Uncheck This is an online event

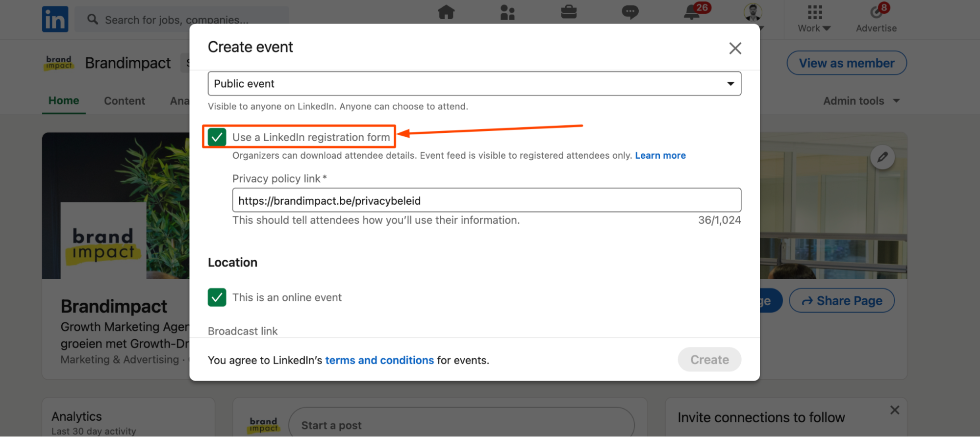click(x=217, y=297)
